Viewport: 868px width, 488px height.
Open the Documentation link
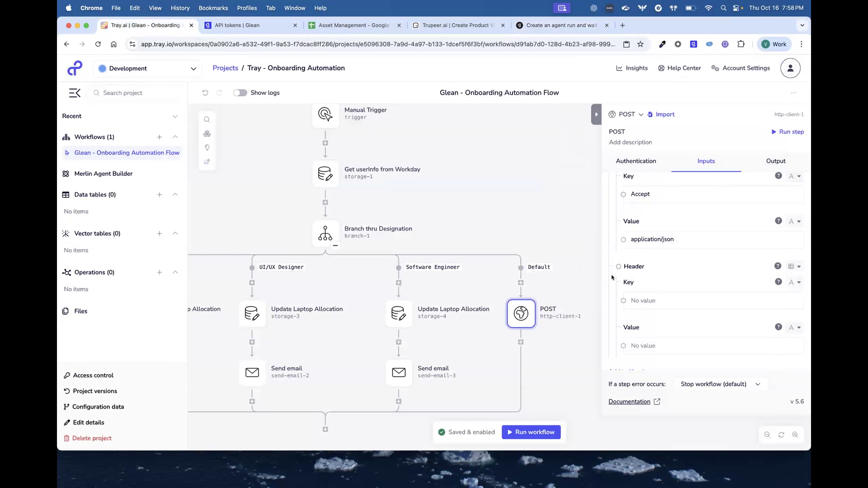point(630,401)
